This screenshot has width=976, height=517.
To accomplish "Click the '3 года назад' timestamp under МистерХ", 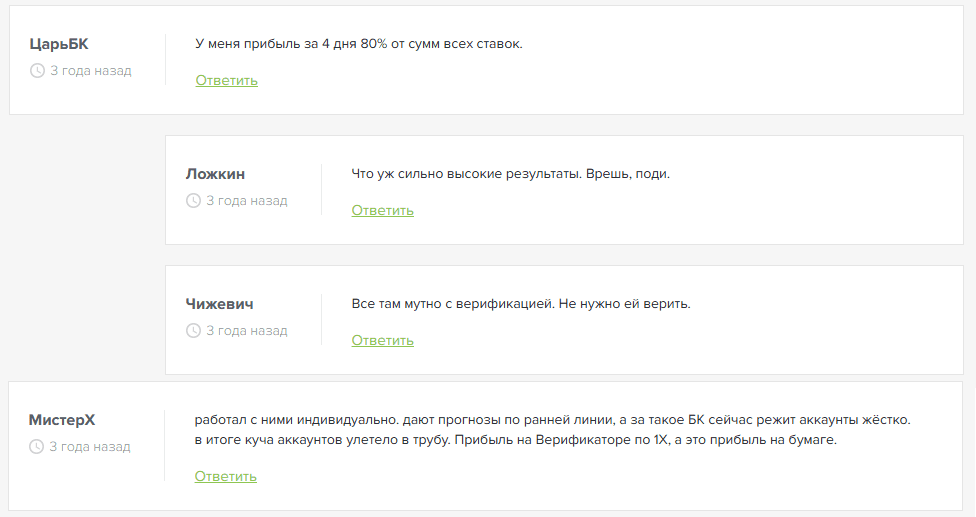I will coord(90,447).
